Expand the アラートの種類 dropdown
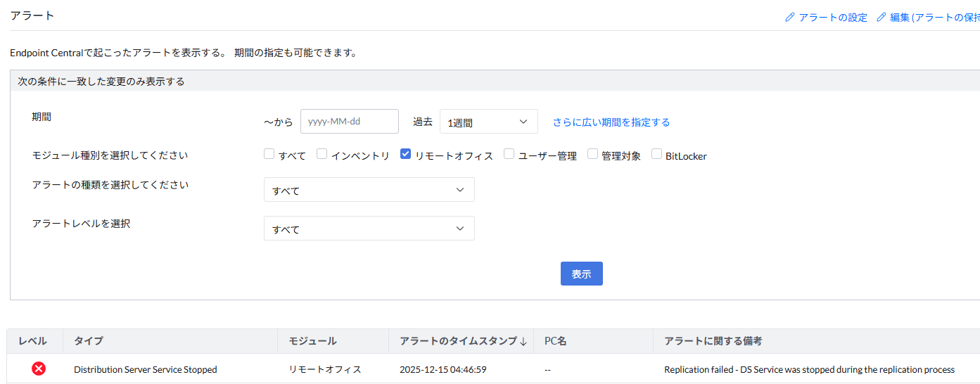The height and width of the screenshot is (384, 980). [369, 190]
